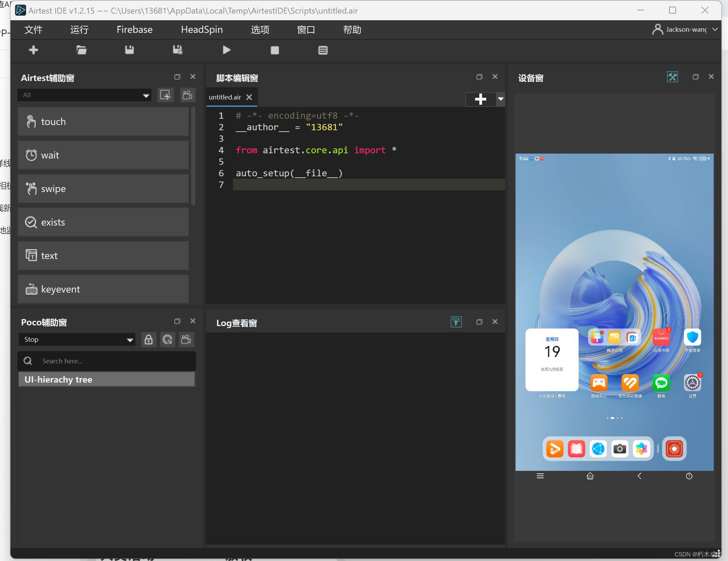This screenshot has height=561, width=728.
Task: Toggle the Poco lock icon
Action: tap(149, 339)
